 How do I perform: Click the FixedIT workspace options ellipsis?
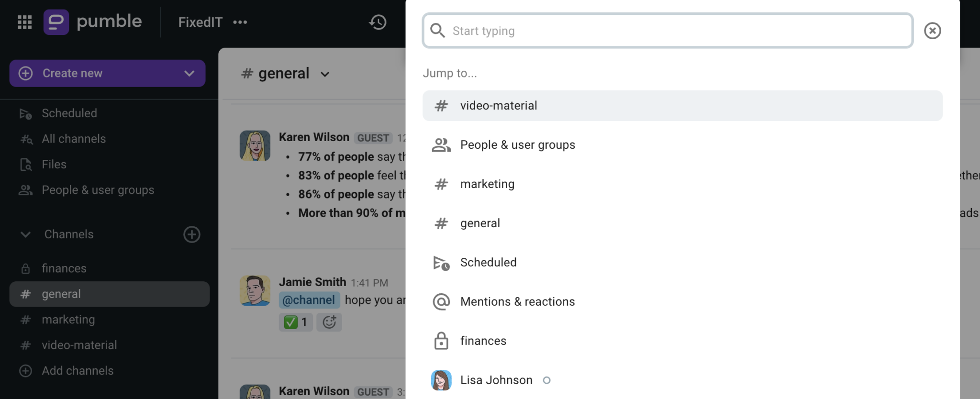point(240,22)
